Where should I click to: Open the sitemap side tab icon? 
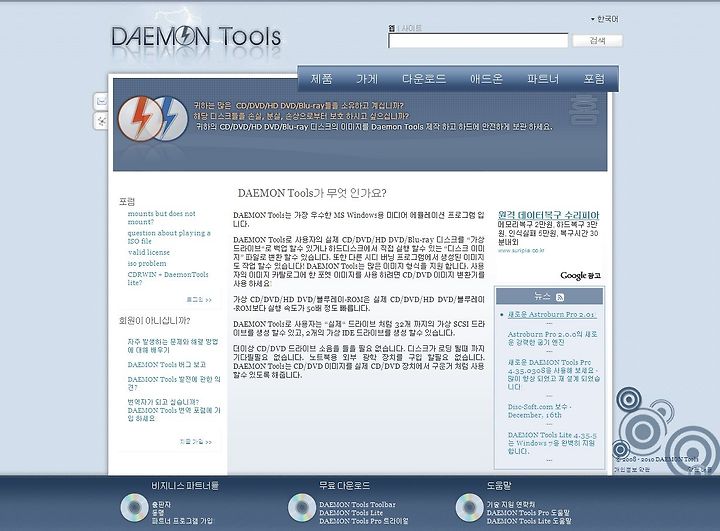[x=101, y=121]
